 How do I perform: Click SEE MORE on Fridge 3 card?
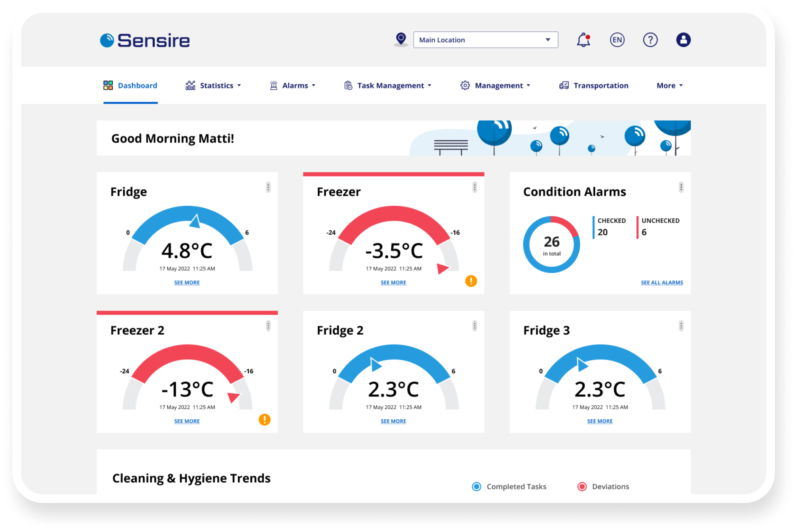[x=599, y=421]
